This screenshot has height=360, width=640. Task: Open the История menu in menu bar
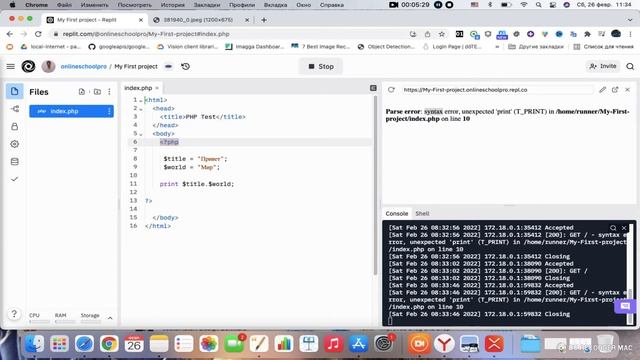[x=172, y=5]
